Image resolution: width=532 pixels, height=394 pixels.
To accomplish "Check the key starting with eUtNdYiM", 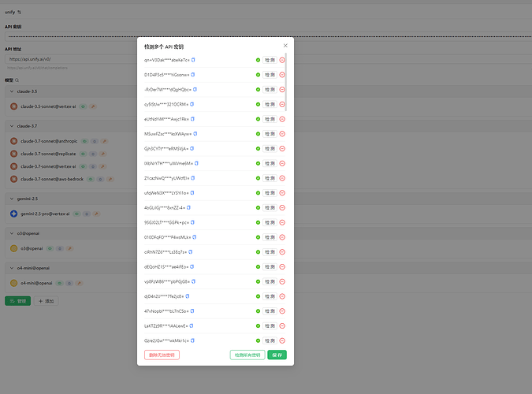I will coord(270,119).
